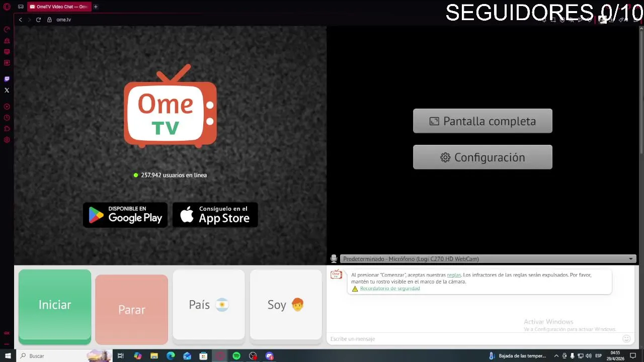This screenshot has width=644, height=362.
Task: Show hidden system tray icons
Action: click(x=556, y=356)
